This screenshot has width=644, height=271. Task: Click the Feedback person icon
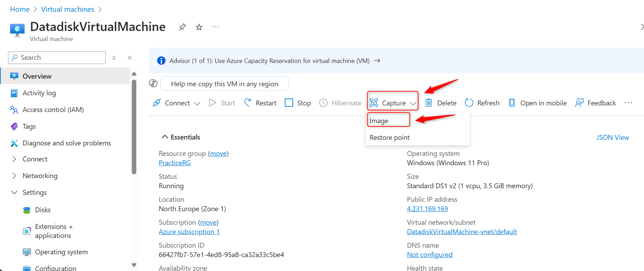[x=579, y=103]
